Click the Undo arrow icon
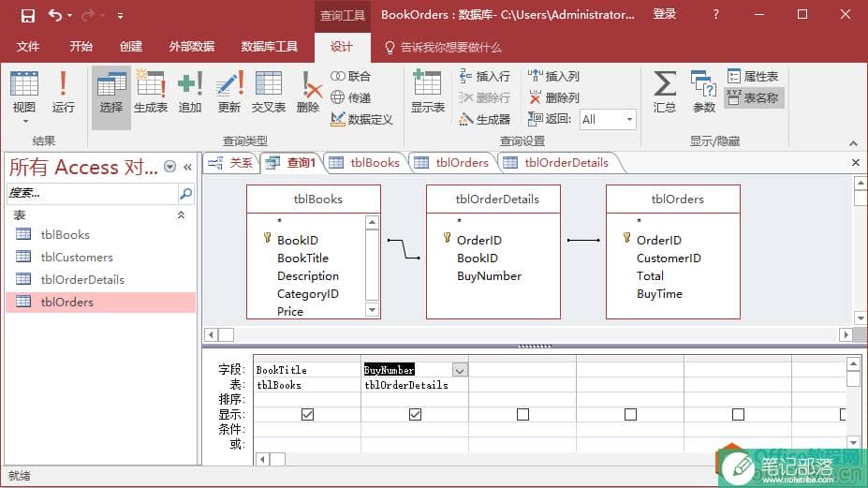 [x=55, y=15]
